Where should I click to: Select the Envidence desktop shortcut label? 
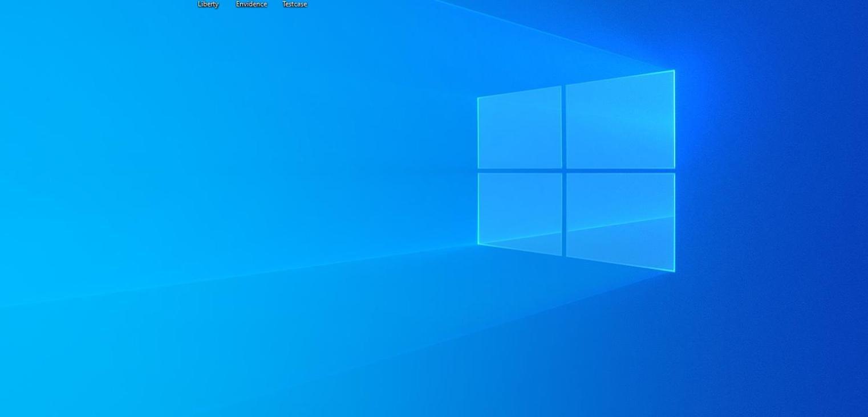[x=252, y=4]
